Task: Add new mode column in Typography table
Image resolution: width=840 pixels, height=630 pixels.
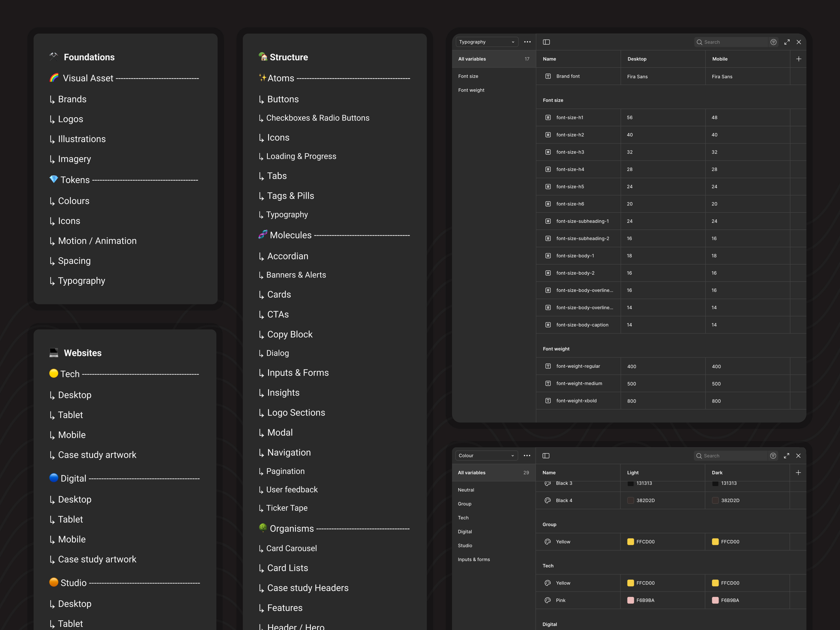Action: click(x=799, y=59)
